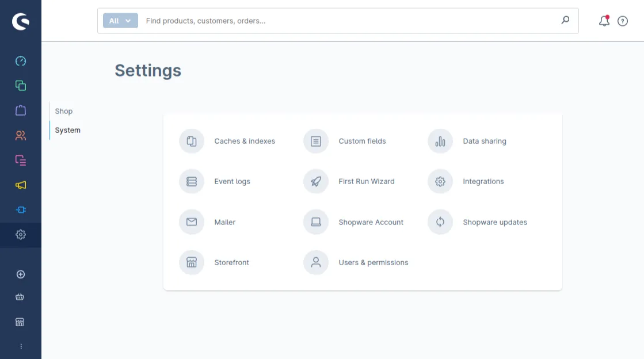The height and width of the screenshot is (359, 644).
Task: Click the Shopware logo in the sidebar
Action: (21, 21)
